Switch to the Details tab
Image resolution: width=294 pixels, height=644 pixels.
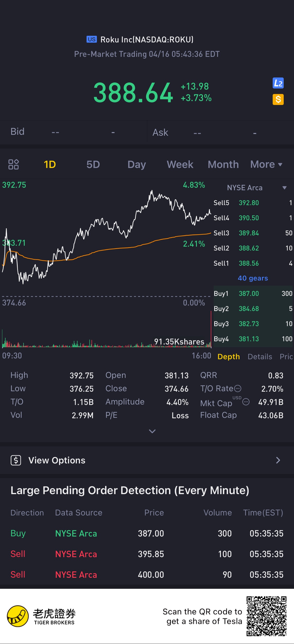pyautogui.click(x=260, y=357)
